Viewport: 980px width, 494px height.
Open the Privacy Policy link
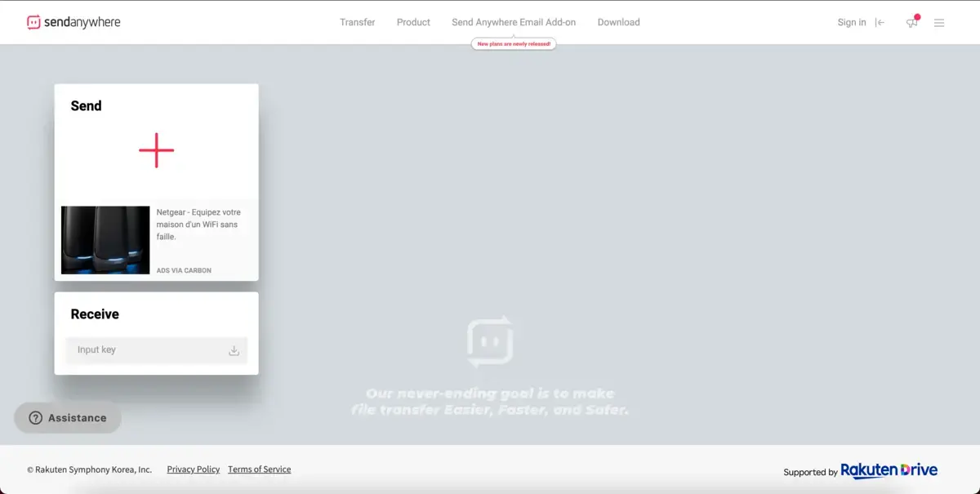(194, 470)
